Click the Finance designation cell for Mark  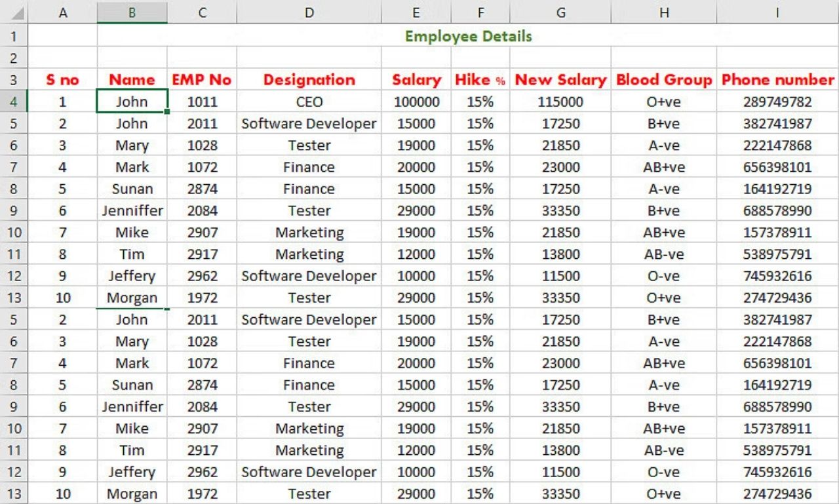[x=309, y=167]
